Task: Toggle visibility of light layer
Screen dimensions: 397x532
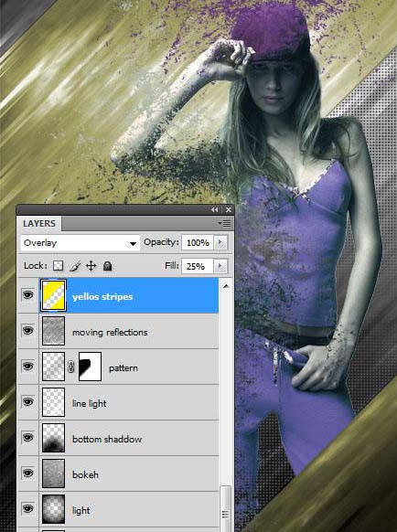Action: click(x=27, y=508)
